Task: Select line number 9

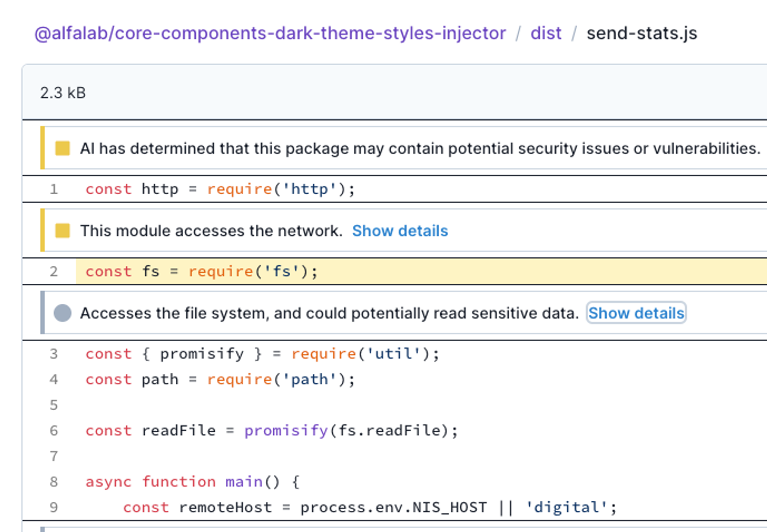Action: [x=54, y=508]
